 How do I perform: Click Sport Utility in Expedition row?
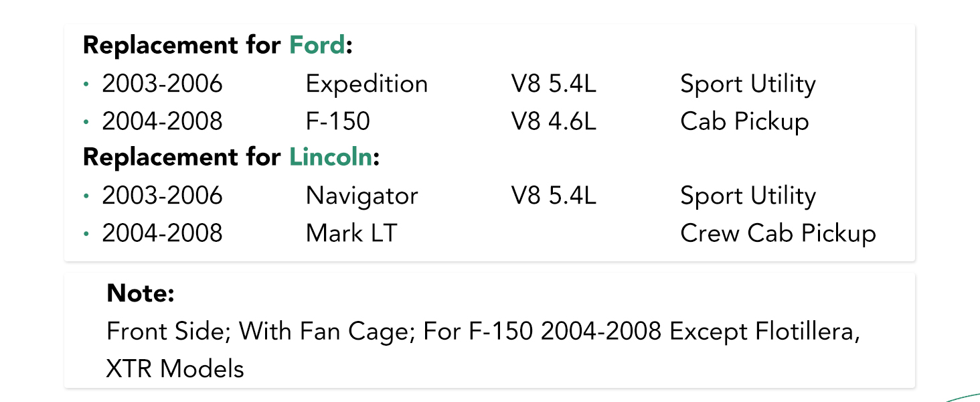(748, 84)
